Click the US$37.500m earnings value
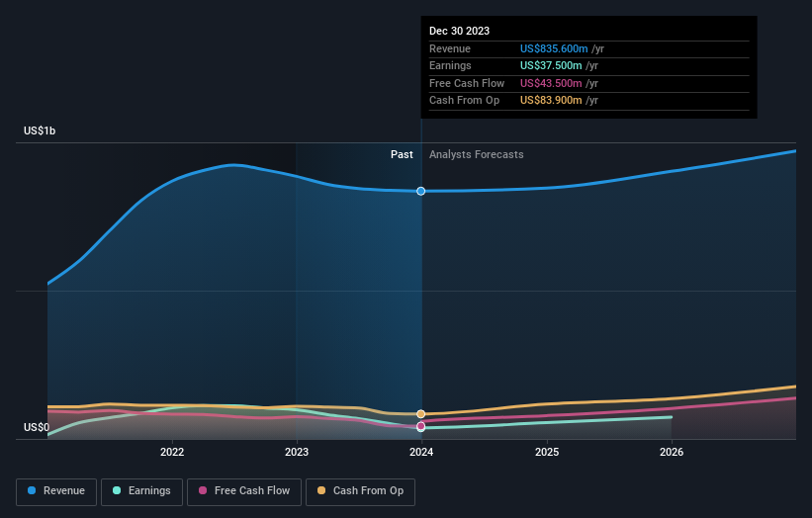Viewport: 812px width, 518px height. pos(551,65)
